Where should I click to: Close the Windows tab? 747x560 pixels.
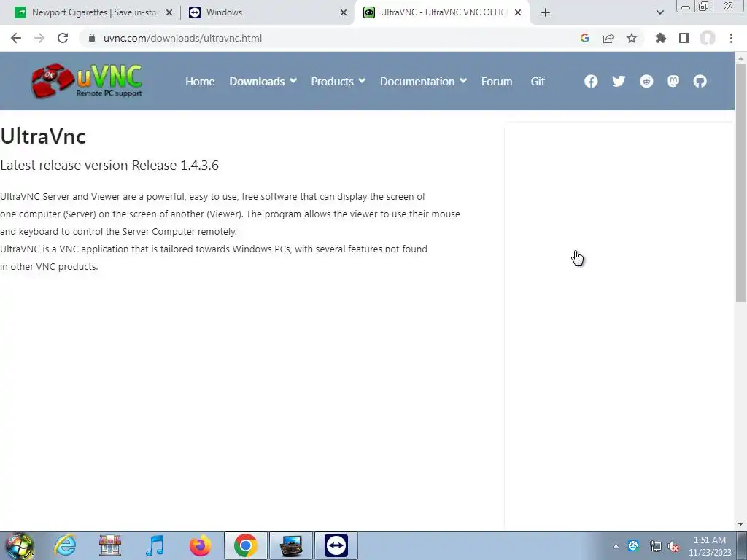(x=344, y=12)
